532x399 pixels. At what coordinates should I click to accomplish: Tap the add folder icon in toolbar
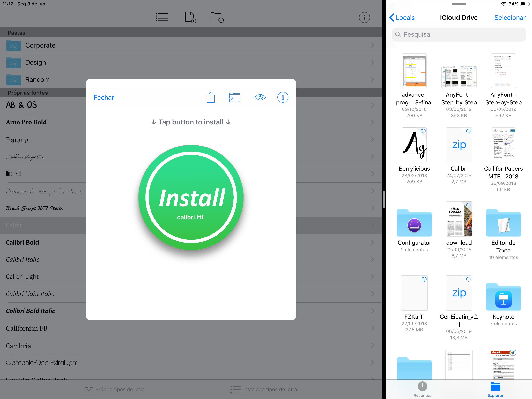(217, 17)
